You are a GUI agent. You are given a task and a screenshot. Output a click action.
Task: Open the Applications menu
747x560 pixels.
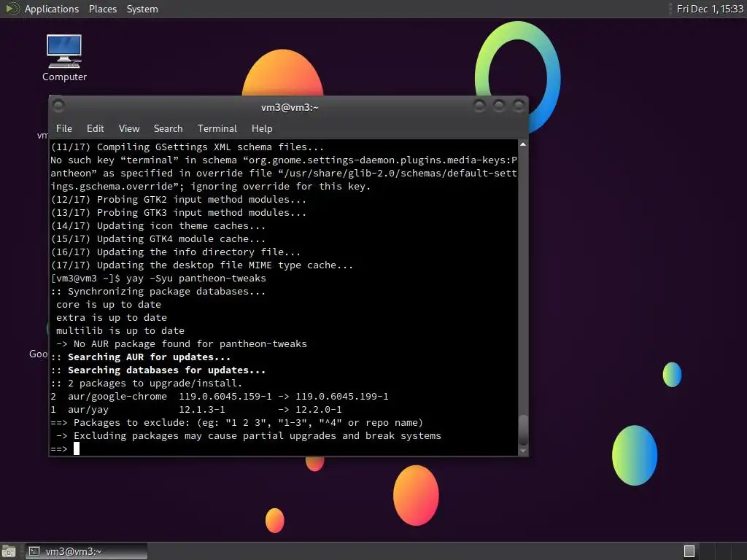pyautogui.click(x=52, y=9)
